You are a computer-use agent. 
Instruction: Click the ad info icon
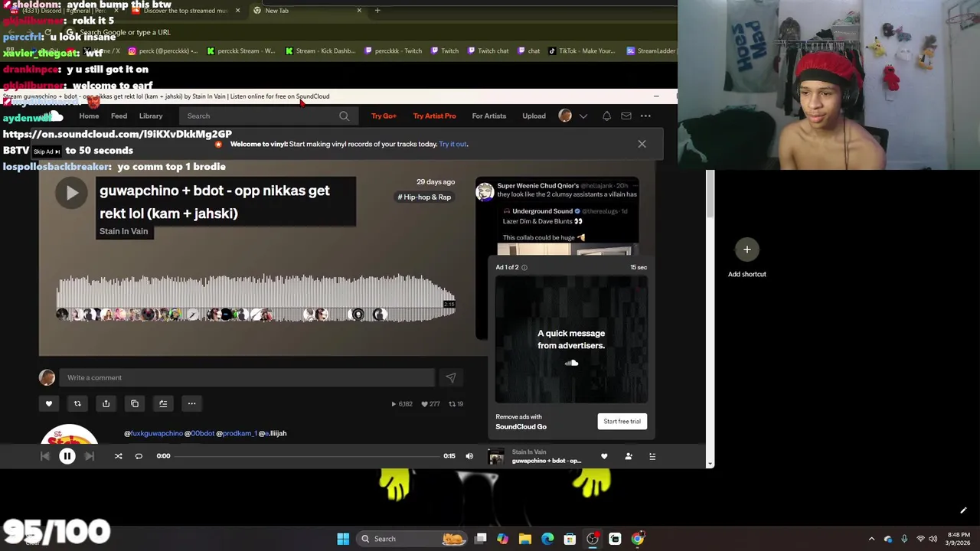524,267
